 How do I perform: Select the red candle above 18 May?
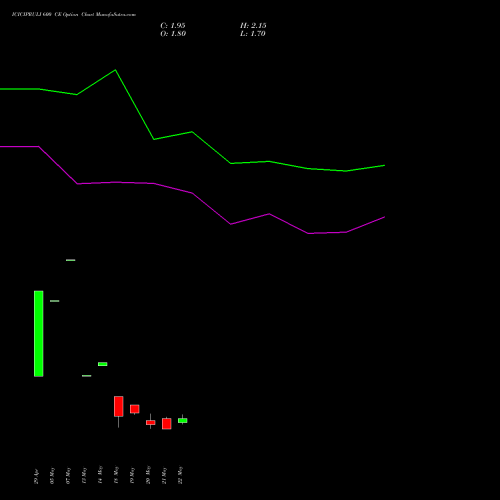click(119, 406)
